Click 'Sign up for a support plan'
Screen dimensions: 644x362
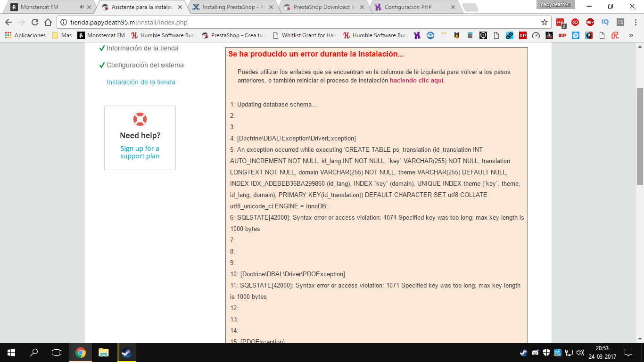coord(140,152)
